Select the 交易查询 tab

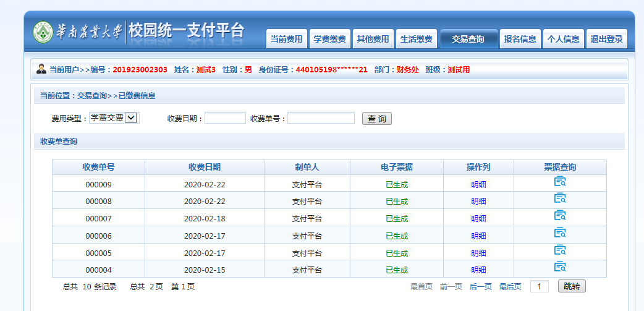468,39
